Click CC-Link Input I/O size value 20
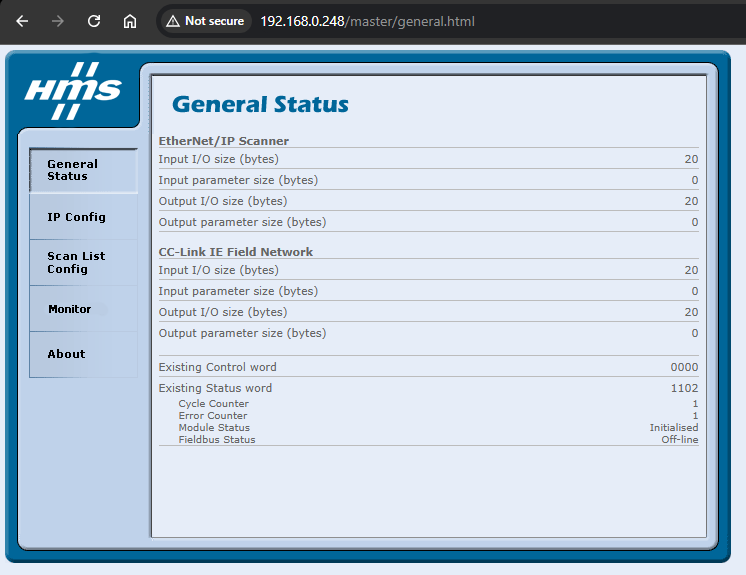The width and height of the screenshot is (746, 575). pos(691,270)
